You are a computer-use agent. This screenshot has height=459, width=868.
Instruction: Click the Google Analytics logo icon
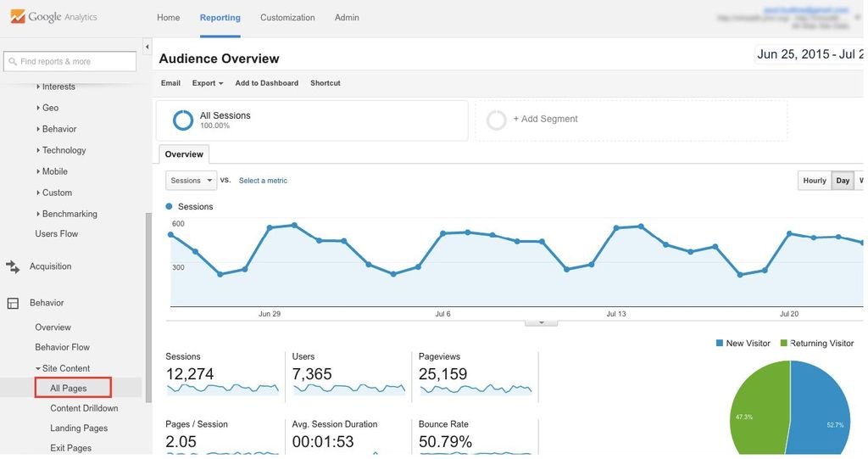(x=17, y=17)
